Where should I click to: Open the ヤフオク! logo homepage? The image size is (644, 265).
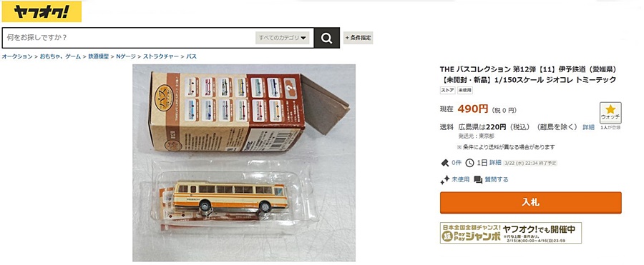(42, 12)
